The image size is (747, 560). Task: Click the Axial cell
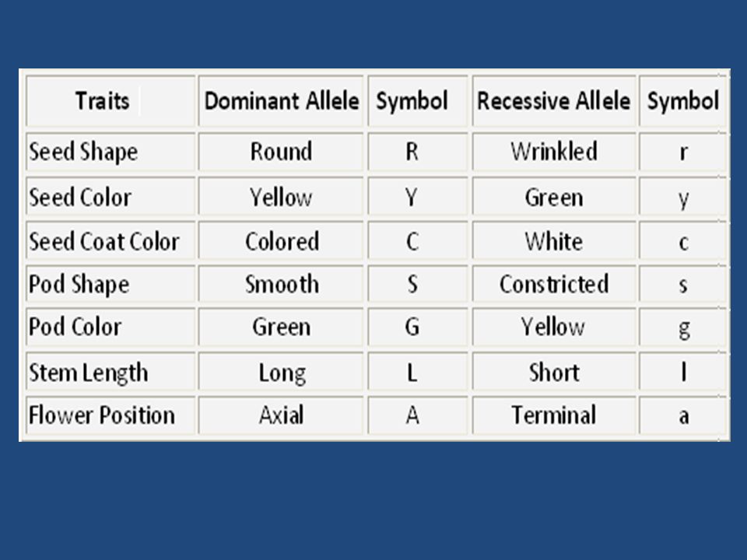tap(281, 415)
